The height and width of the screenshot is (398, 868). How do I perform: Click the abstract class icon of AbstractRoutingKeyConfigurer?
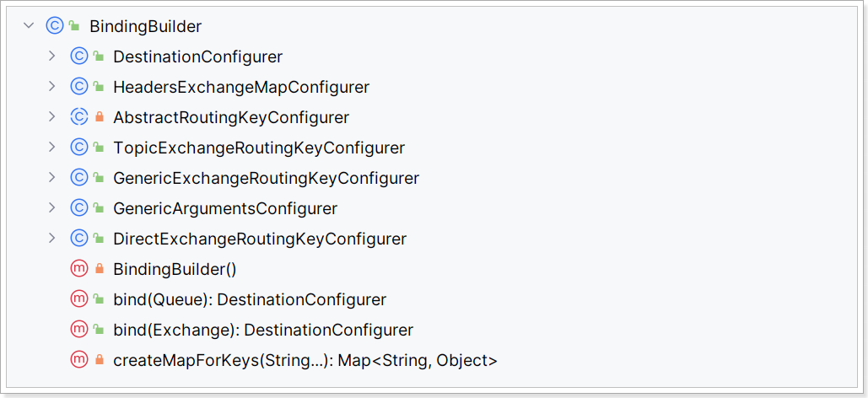coord(79,117)
